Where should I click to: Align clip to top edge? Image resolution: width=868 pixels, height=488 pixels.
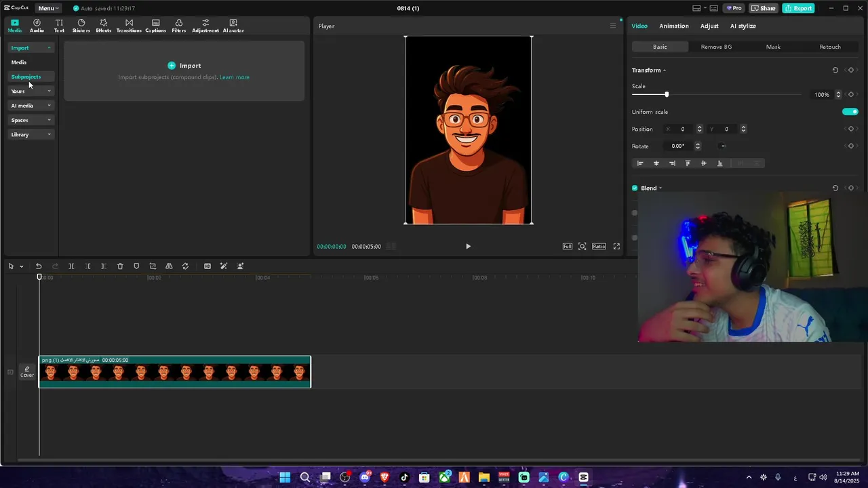(x=688, y=163)
